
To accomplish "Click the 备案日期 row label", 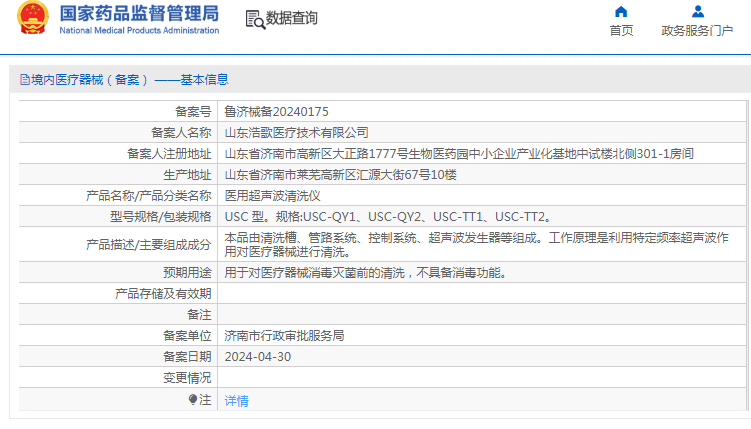I will coord(187,357).
